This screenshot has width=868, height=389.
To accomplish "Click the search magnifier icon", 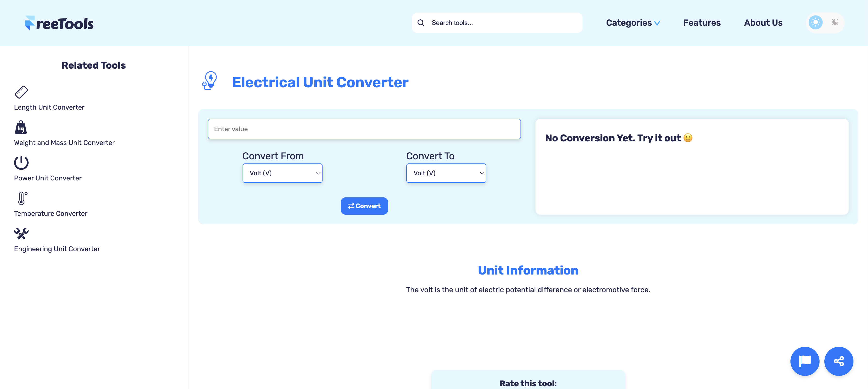I will tap(421, 23).
